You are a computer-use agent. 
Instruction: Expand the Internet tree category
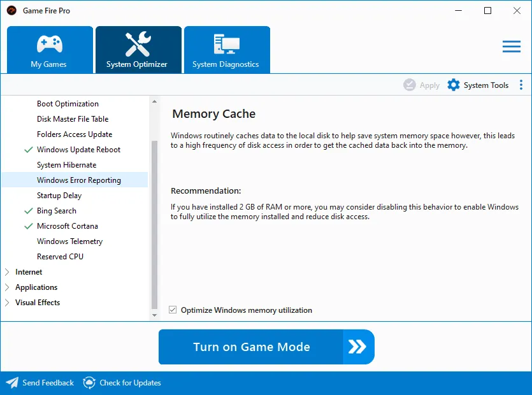[x=8, y=272]
